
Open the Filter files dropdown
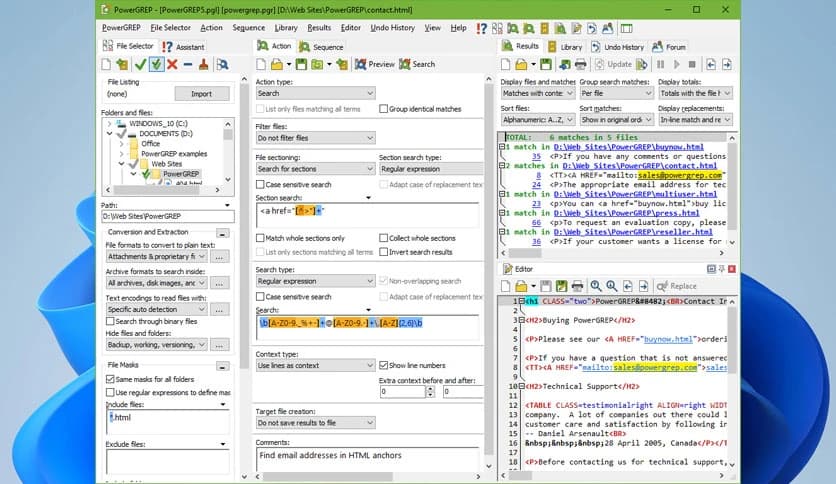[316, 138]
